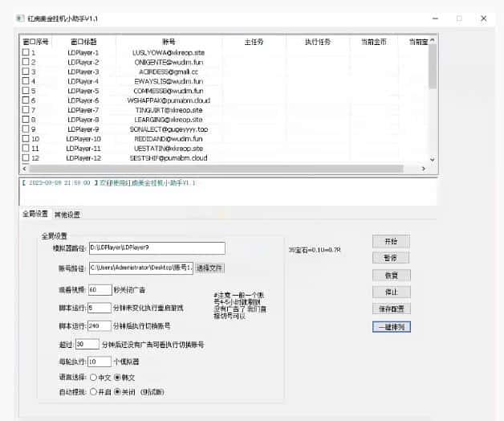504x421 pixels.
Task: Click the table's scroll down arrow
Action: tap(433, 159)
